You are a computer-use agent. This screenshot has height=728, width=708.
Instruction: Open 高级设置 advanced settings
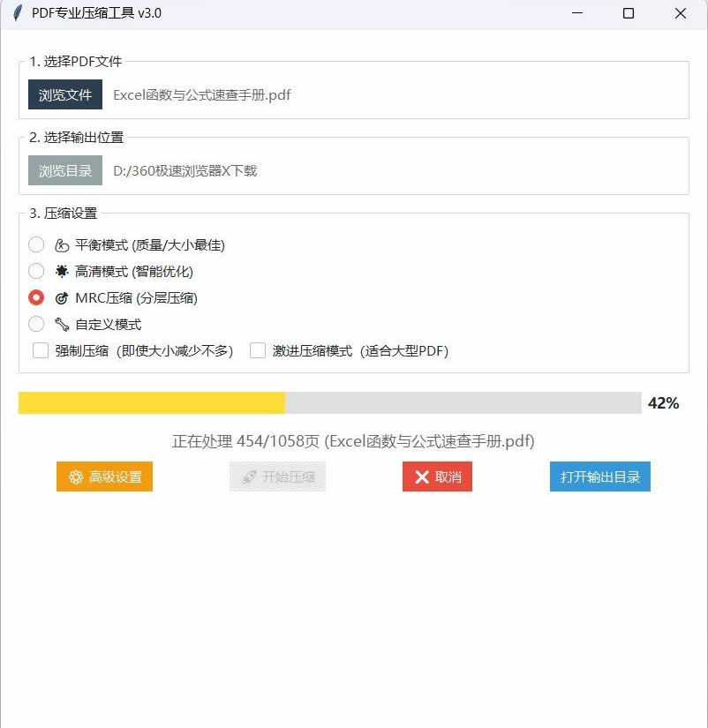(x=103, y=477)
